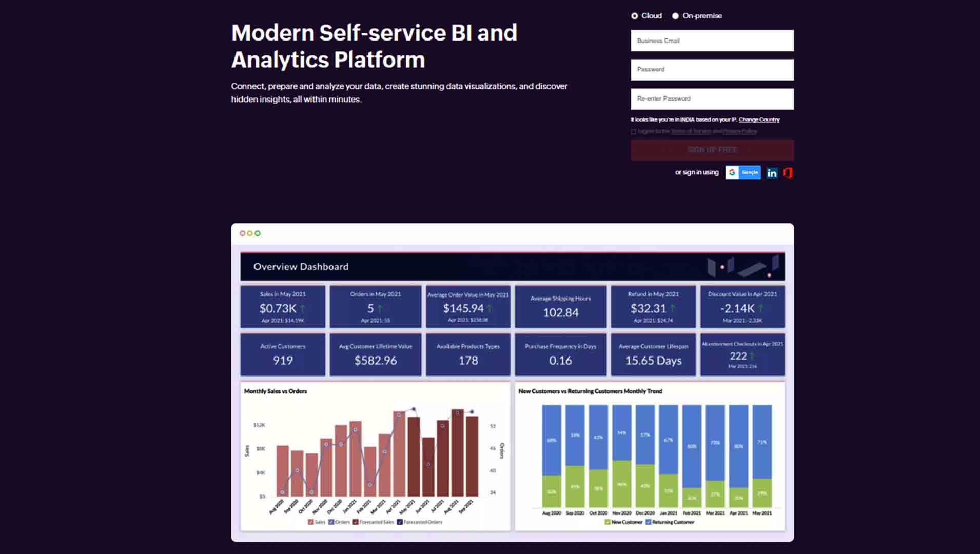Click the Re-enter Password field
The height and width of the screenshot is (554, 980).
712,99
